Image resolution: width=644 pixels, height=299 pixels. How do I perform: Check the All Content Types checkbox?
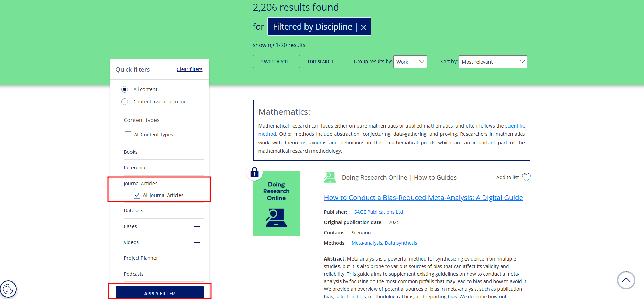128,135
